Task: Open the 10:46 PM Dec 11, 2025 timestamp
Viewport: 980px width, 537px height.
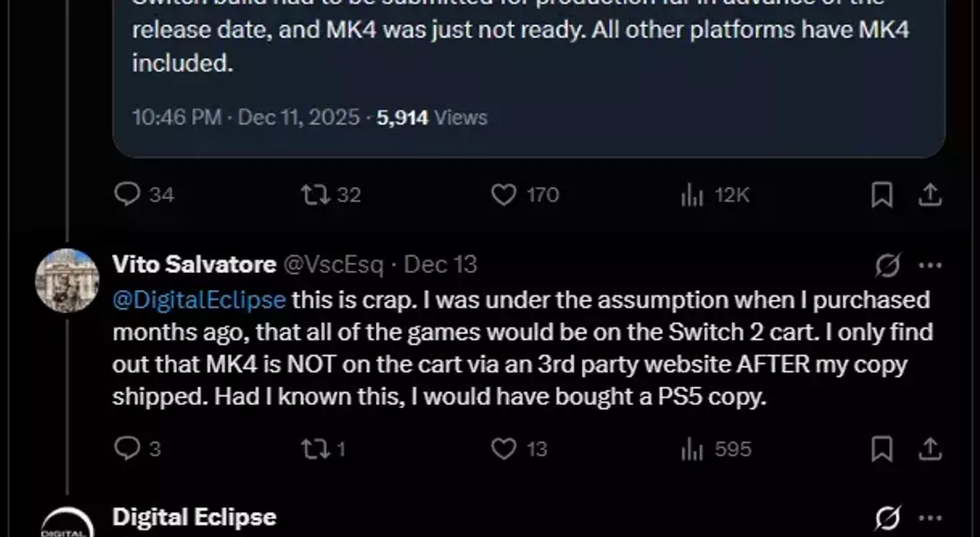Action: [x=245, y=117]
